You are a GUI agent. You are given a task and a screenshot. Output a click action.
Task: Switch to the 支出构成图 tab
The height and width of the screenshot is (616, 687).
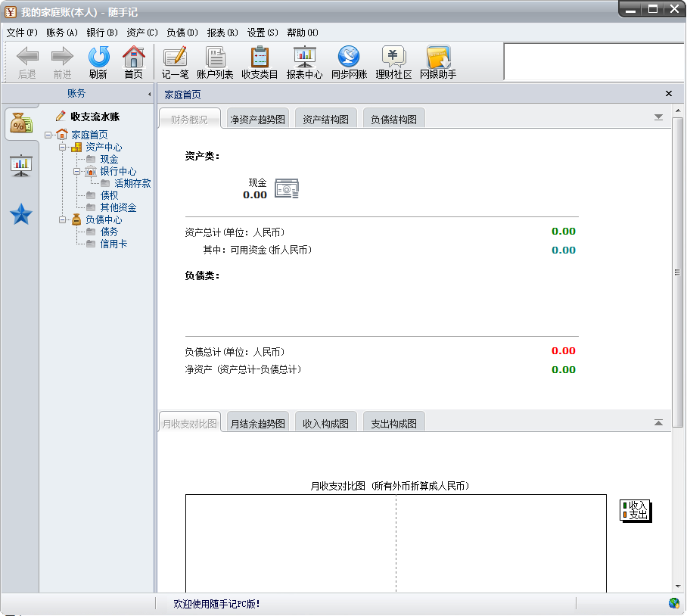pos(393,423)
